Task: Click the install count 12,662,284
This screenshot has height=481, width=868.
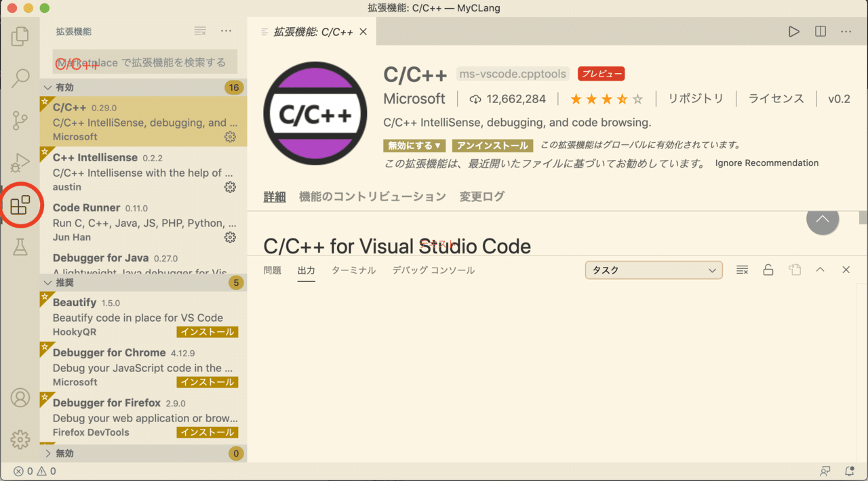Action: click(507, 99)
